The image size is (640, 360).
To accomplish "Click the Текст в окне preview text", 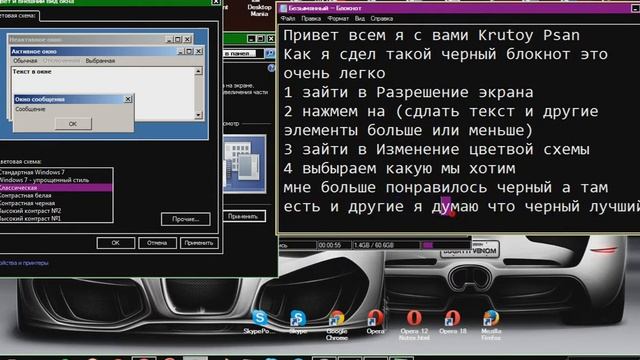I will pyautogui.click(x=32, y=71).
